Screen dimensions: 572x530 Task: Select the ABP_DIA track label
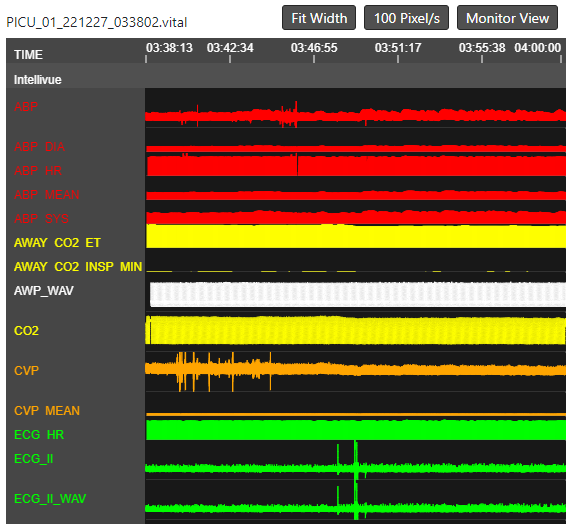[39, 147]
